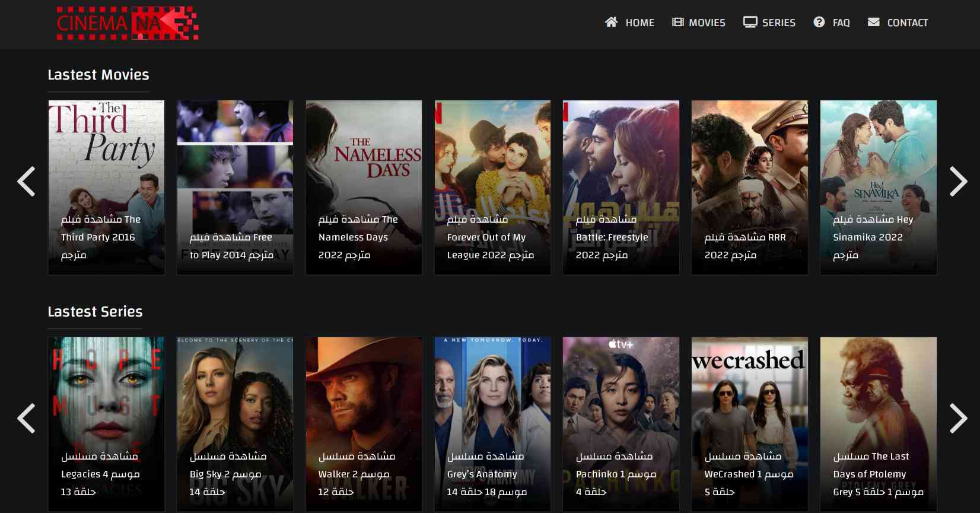Click the Home house icon
The height and width of the screenshot is (513, 980).
point(611,22)
